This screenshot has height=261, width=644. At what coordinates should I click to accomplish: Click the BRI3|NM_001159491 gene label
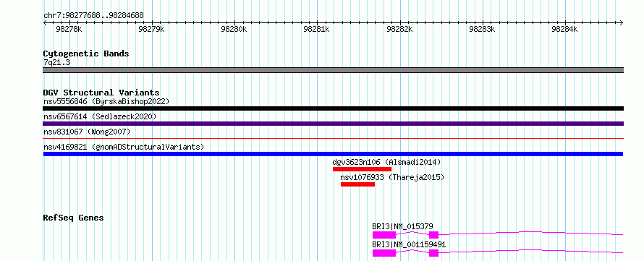pyautogui.click(x=409, y=245)
